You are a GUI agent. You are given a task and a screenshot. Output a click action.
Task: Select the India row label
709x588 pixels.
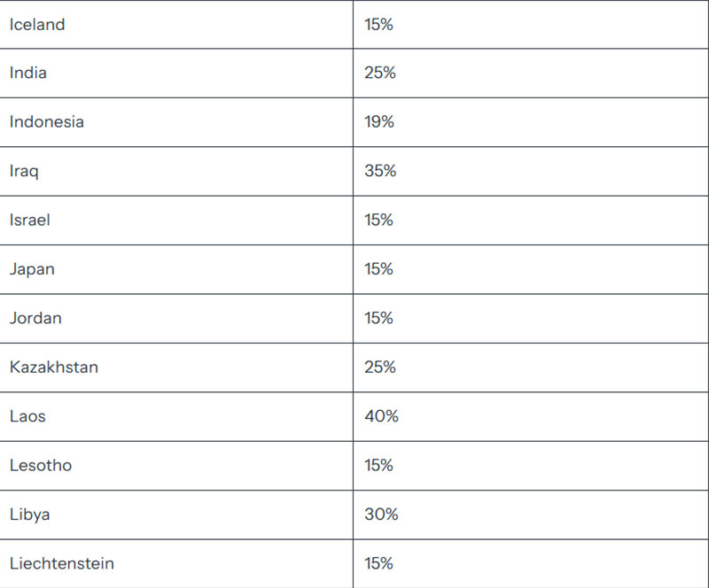(x=28, y=73)
